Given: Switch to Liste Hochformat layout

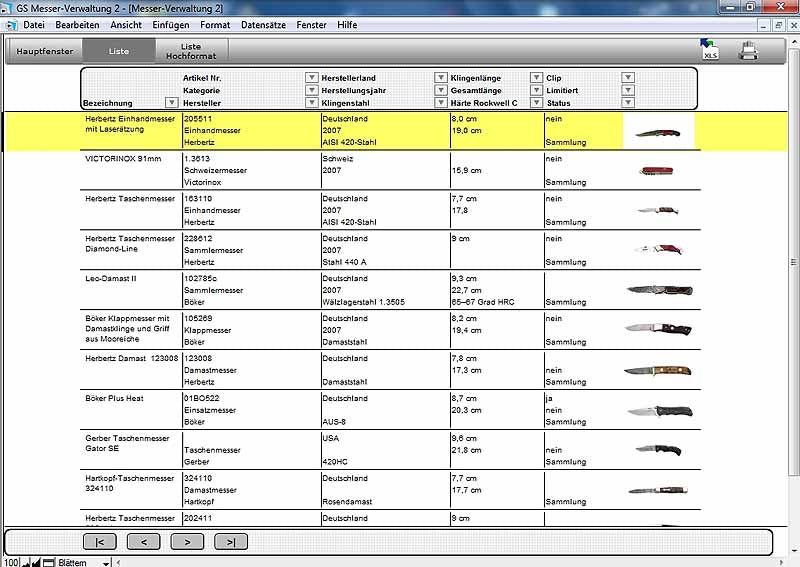Looking at the screenshot, I should (x=191, y=50).
